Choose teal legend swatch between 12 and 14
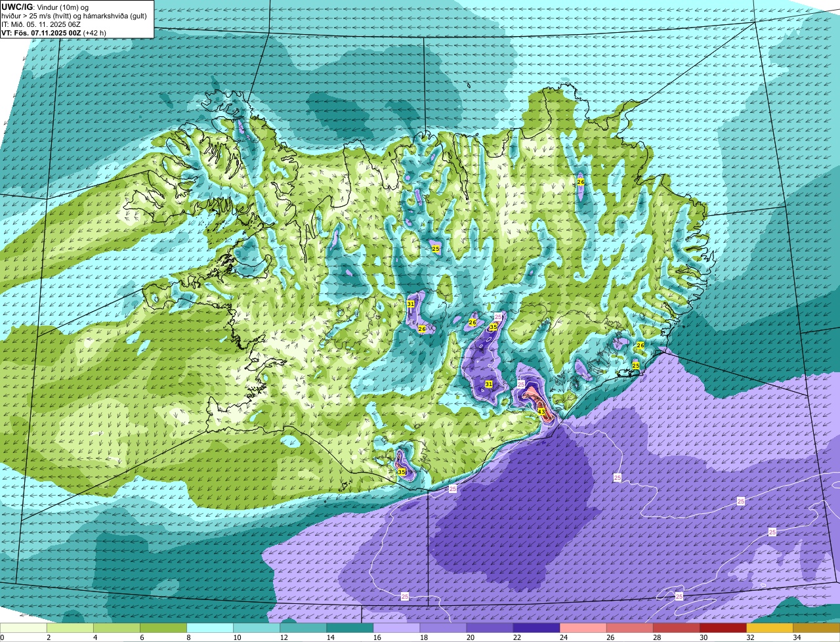The image size is (840, 642). tap(303, 628)
